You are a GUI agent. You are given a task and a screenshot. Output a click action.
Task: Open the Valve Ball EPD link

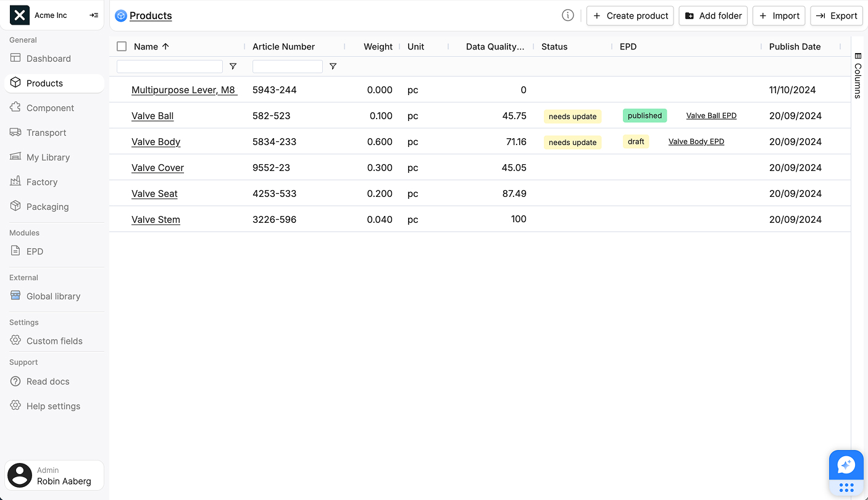[711, 115]
